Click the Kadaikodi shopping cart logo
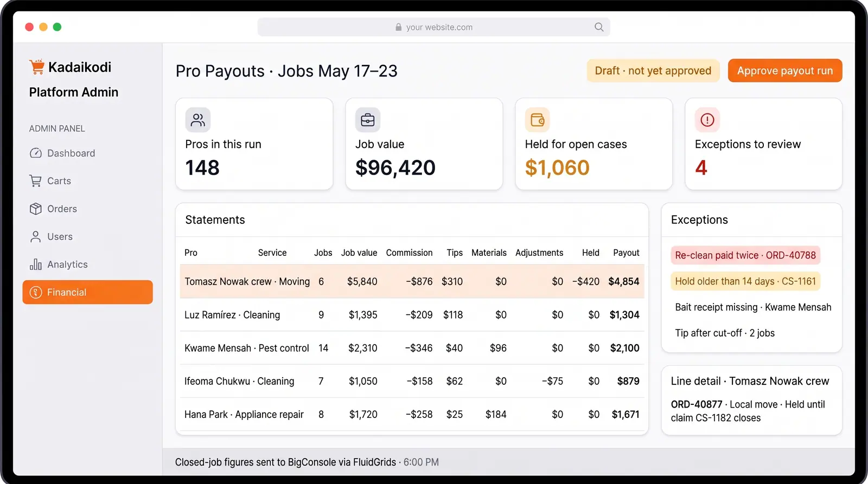 coord(37,67)
